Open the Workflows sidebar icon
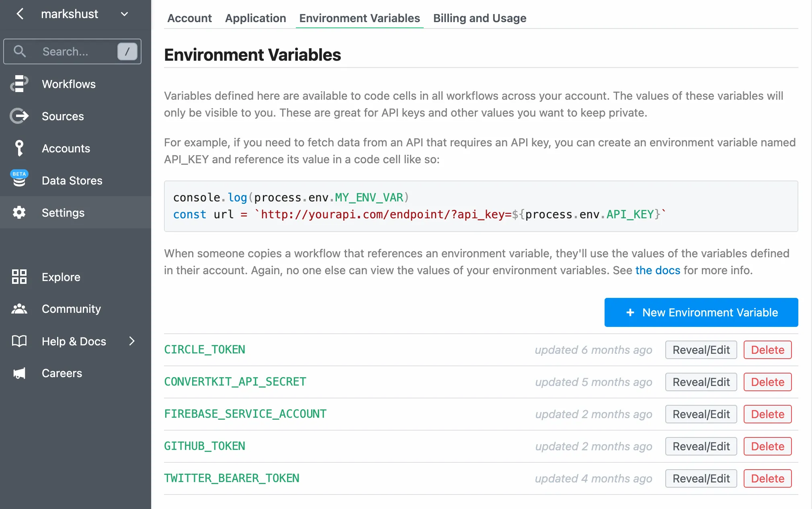Viewport: 812px width, 509px height. pos(19,84)
